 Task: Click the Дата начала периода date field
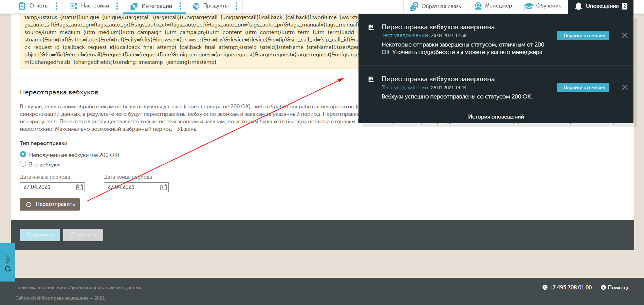click(x=52, y=187)
